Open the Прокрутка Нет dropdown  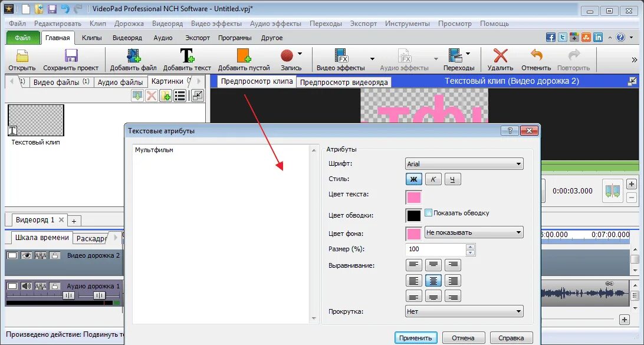pos(464,311)
